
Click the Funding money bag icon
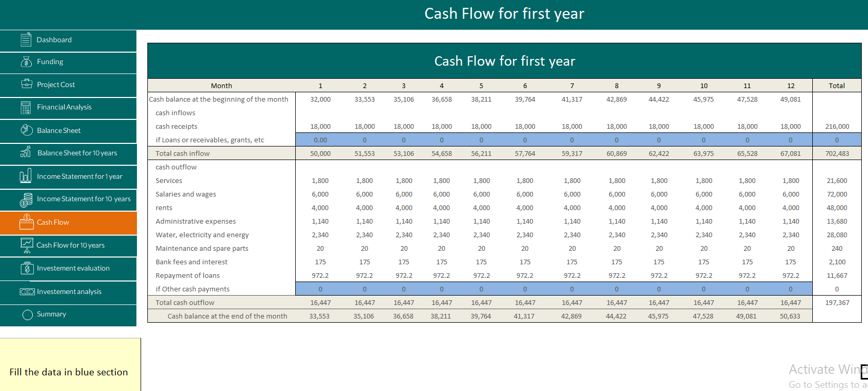[x=26, y=62]
